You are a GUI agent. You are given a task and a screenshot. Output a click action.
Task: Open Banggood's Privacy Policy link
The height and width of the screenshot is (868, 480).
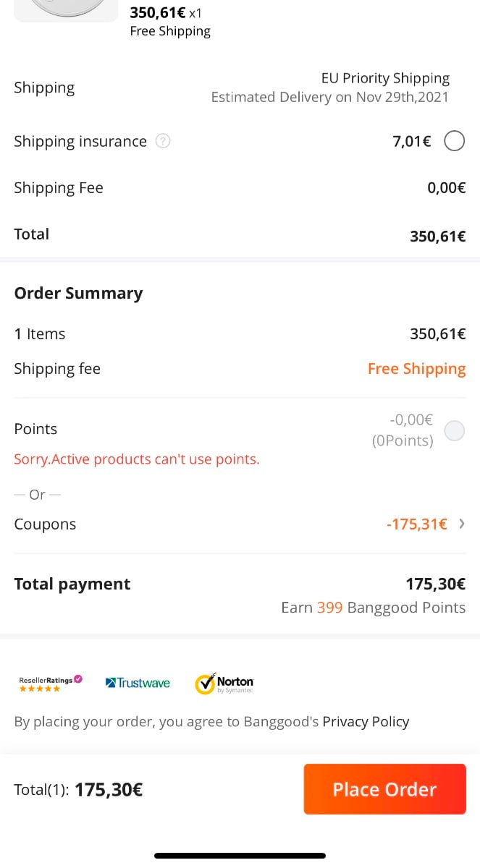tap(366, 722)
